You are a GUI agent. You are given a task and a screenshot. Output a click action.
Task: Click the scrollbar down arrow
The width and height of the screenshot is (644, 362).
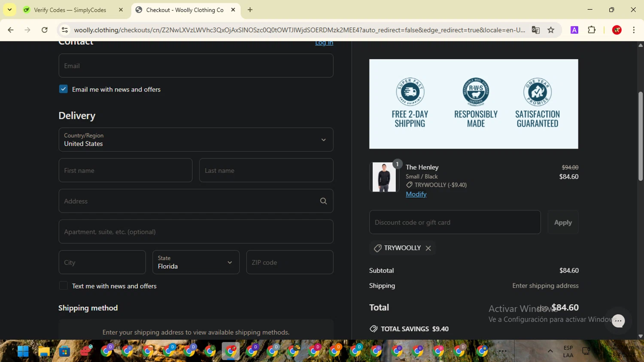[641, 336]
